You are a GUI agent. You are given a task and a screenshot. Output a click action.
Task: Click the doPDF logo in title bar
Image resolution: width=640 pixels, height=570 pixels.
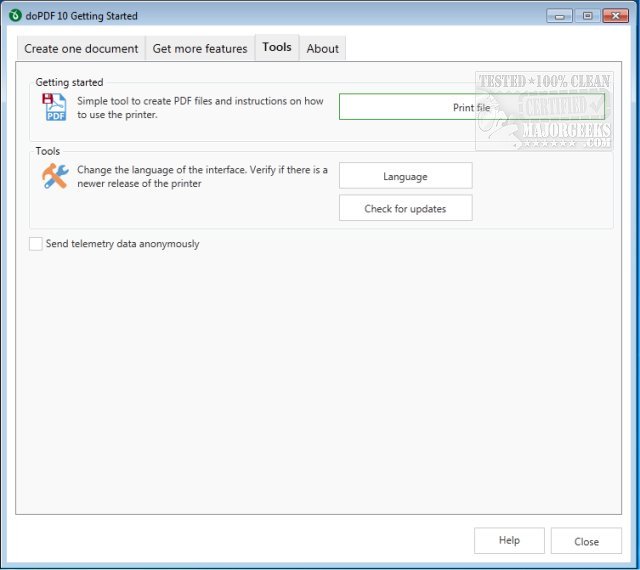tap(15, 16)
